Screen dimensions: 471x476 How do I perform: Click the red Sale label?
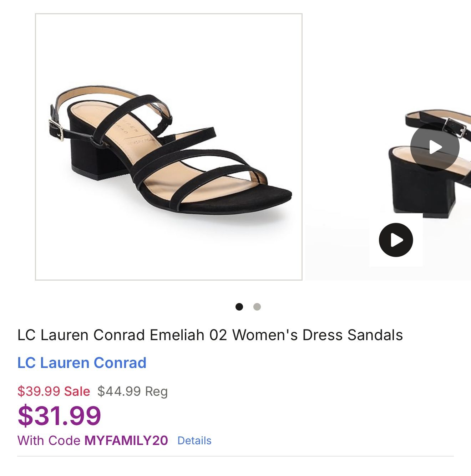coord(77,391)
